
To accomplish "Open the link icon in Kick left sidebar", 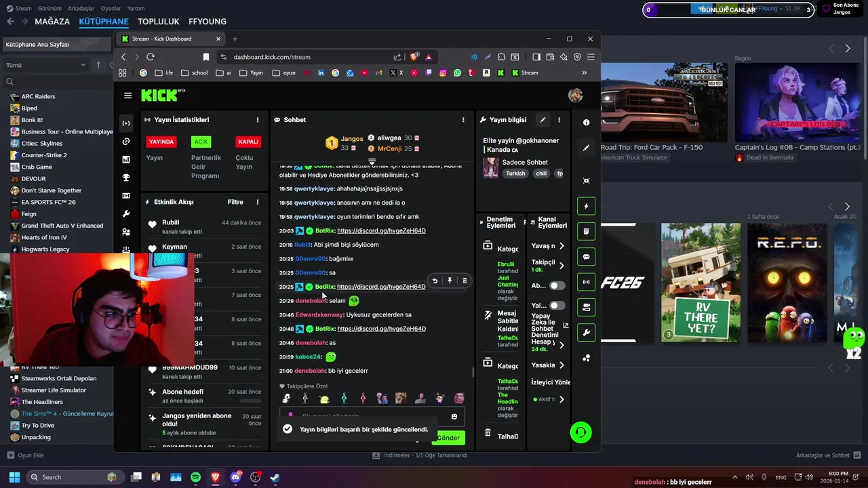I will coord(126,142).
